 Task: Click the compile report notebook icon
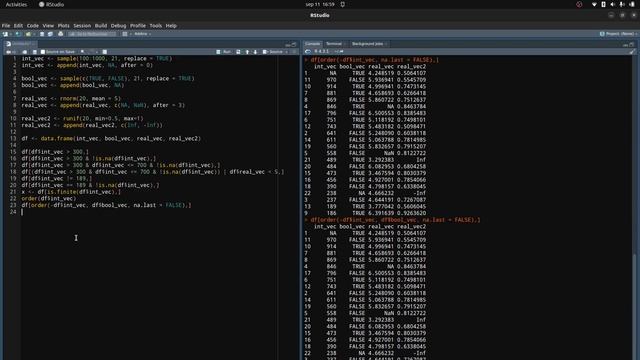point(104,52)
